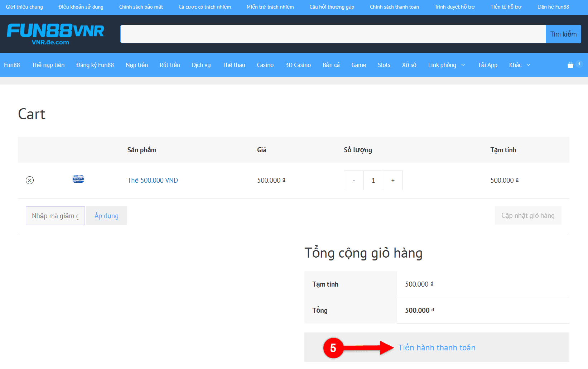Apply coupon with Áp dụng button

click(106, 216)
